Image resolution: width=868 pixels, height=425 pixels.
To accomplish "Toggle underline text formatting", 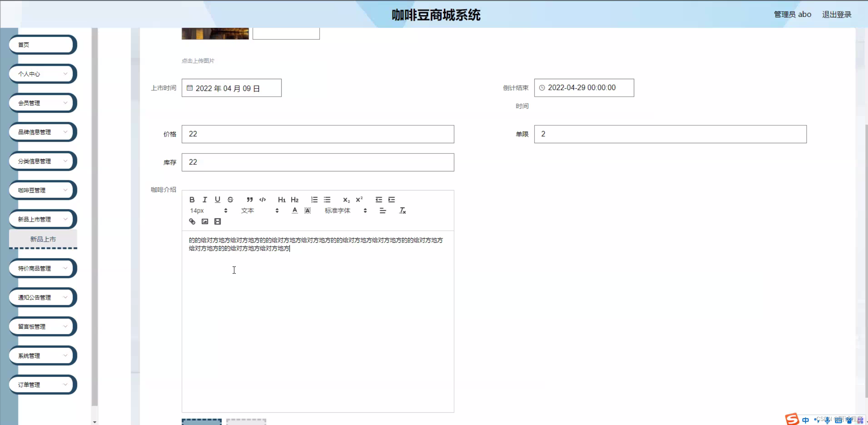I will [218, 200].
